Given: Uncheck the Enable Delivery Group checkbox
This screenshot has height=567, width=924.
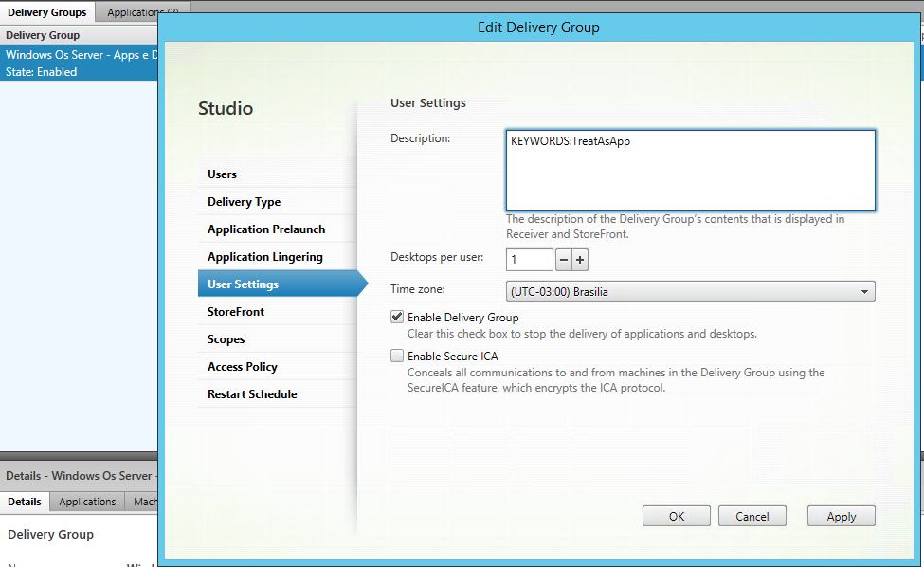Looking at the screenshot, I should [397, 318].
